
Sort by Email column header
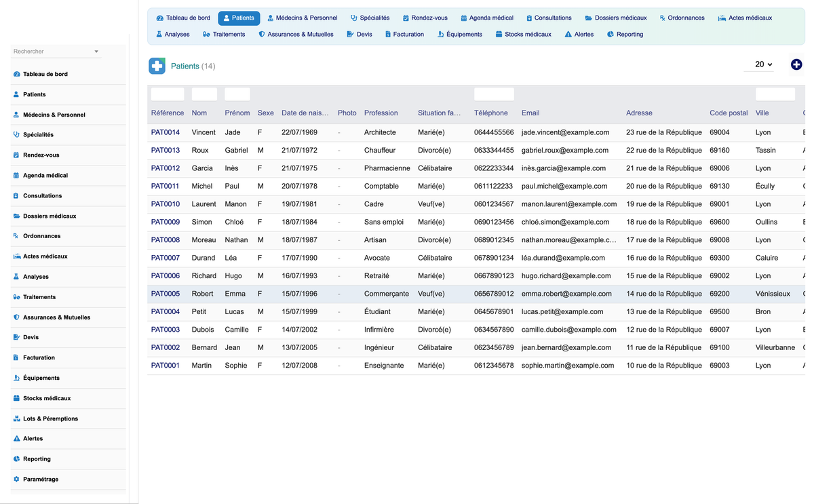pyautogui.click(x=530, y=113)
